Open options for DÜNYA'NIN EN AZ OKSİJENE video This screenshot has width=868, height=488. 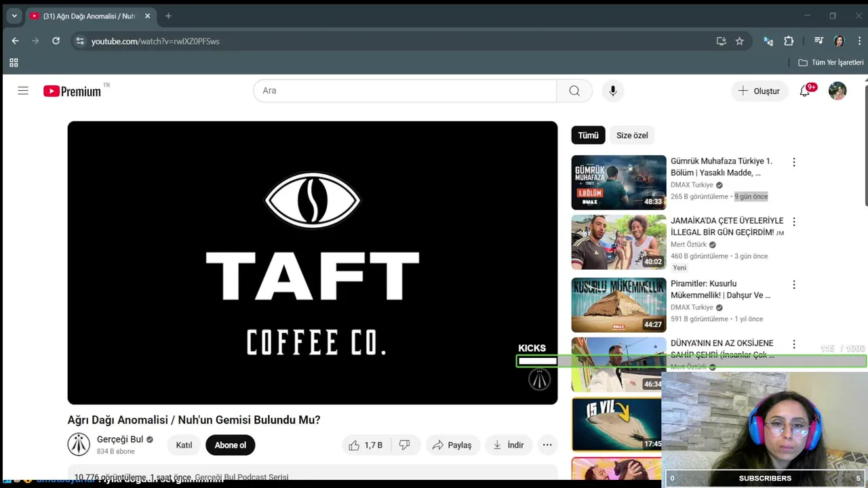coord(794,344)
